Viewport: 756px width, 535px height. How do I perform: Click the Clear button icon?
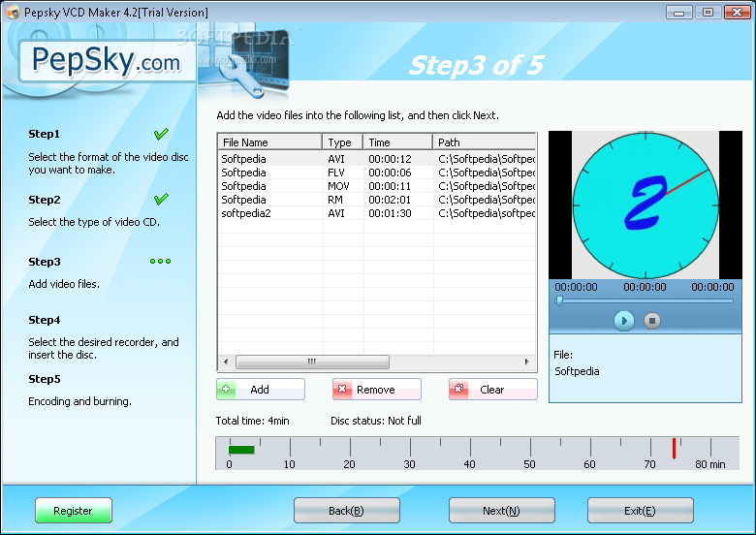[458, 389]
